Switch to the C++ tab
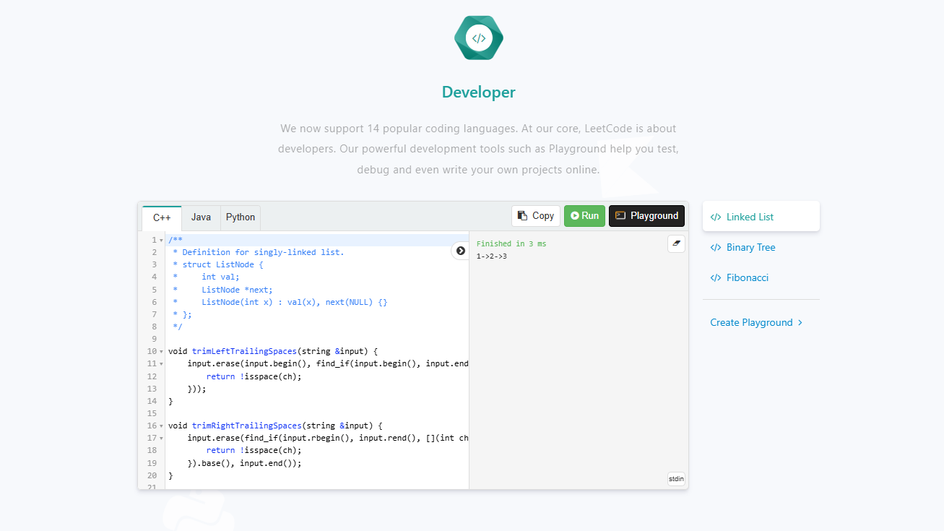 point(161,217)
